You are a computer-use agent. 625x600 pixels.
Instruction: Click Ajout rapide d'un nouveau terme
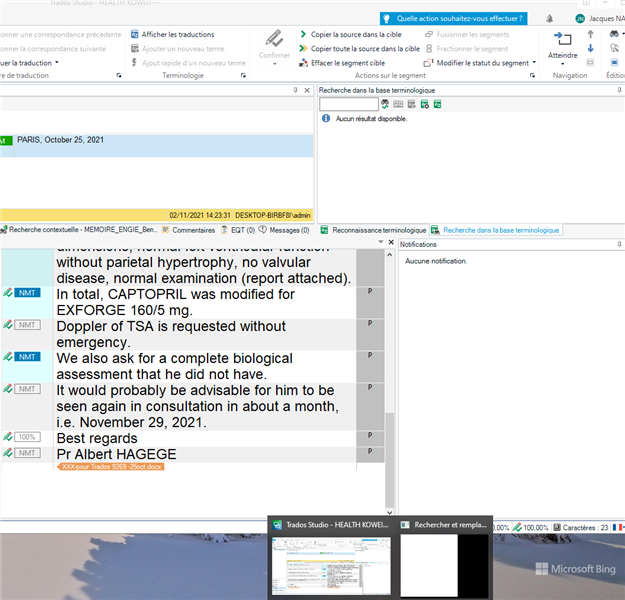pos(189,63)
